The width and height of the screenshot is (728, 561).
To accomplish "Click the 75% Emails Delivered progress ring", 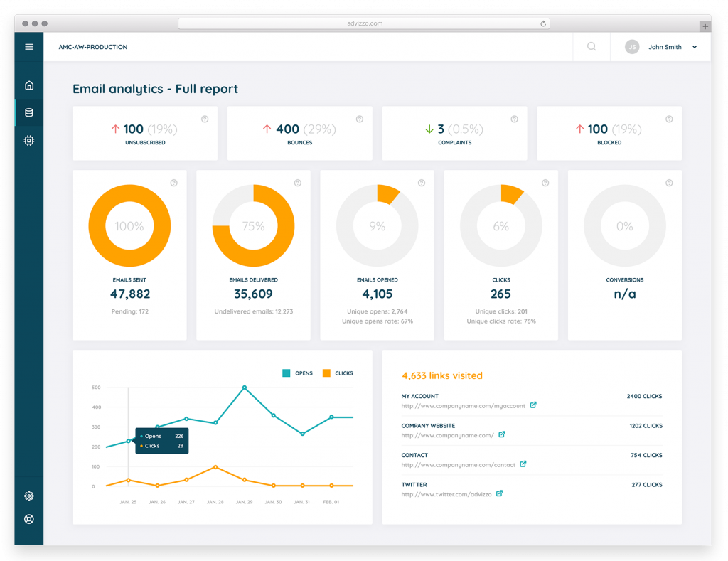I will (253, 225).
